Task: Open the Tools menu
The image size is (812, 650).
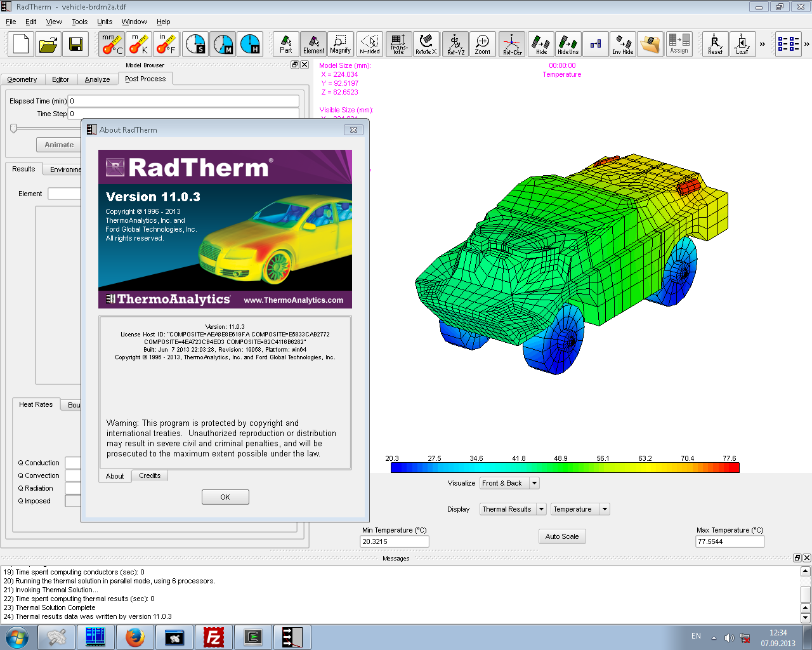Action: (x=80, y=22)
